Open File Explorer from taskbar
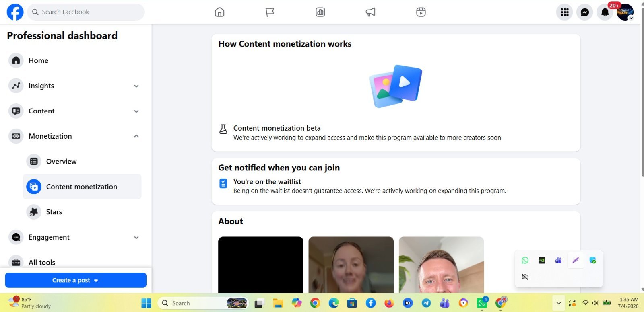The height and width of the screenshot is (312, 644). (278, 303)
